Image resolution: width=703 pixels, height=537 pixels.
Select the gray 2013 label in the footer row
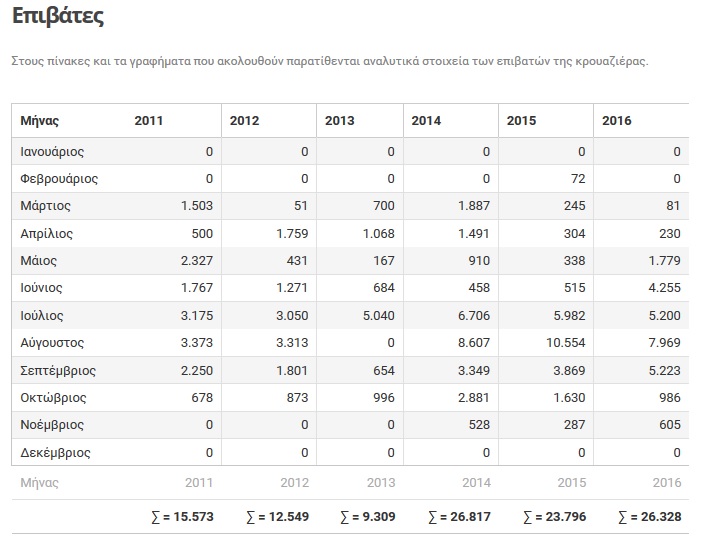tap(382, 483)
